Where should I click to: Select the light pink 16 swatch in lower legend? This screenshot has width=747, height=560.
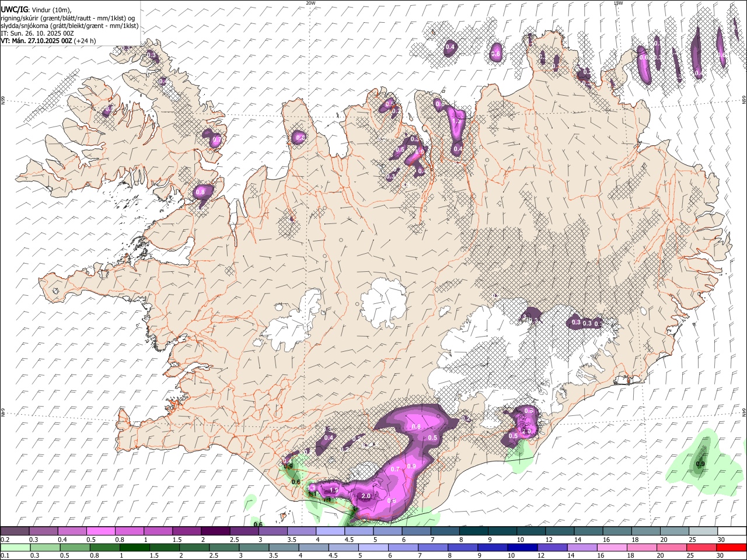[612, 547]
